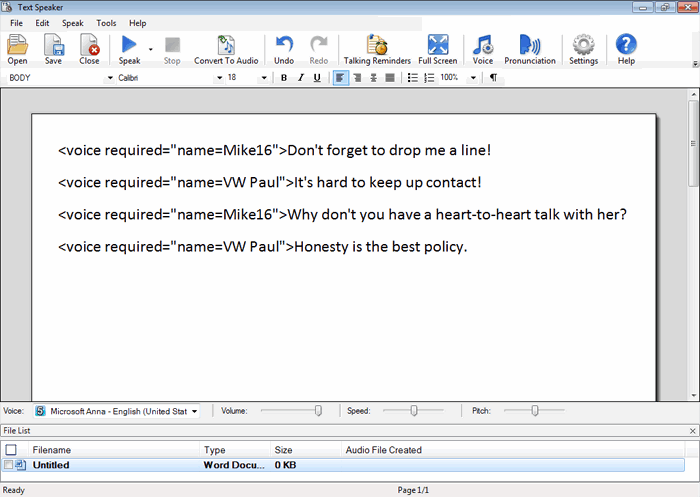Open the Pronunciation editor
Screen dimensions: 700x497
[x=529, y=45]
